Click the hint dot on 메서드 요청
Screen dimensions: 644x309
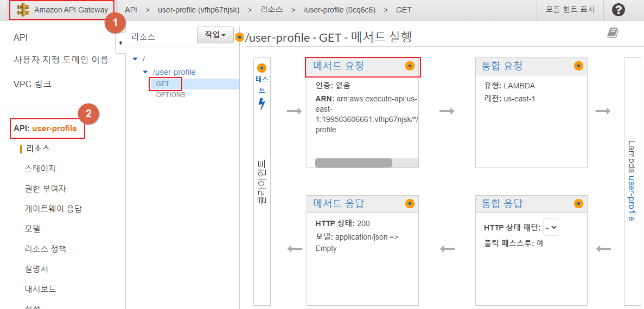[410, 66]
